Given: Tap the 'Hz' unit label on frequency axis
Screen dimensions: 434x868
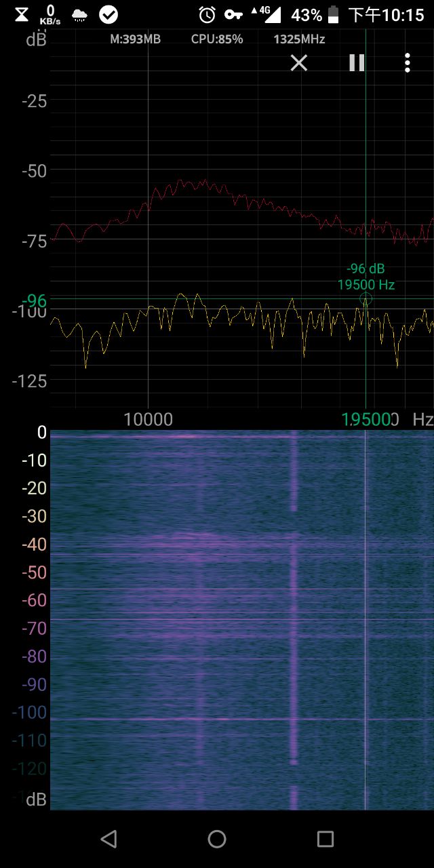Looking at the screenshot, I should 422,420.
